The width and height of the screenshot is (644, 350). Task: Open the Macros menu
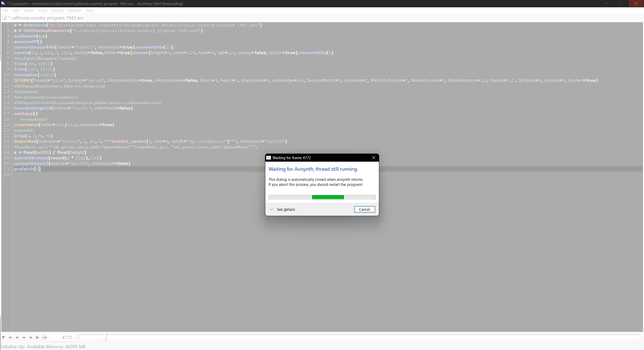click(x=57, y=11)
